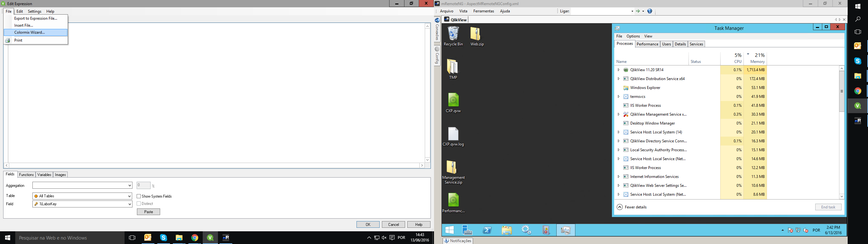Select the CXP.qvw document icon
Image resolution: width=868 pixels, height=244 pixels.
coord(453,103)
